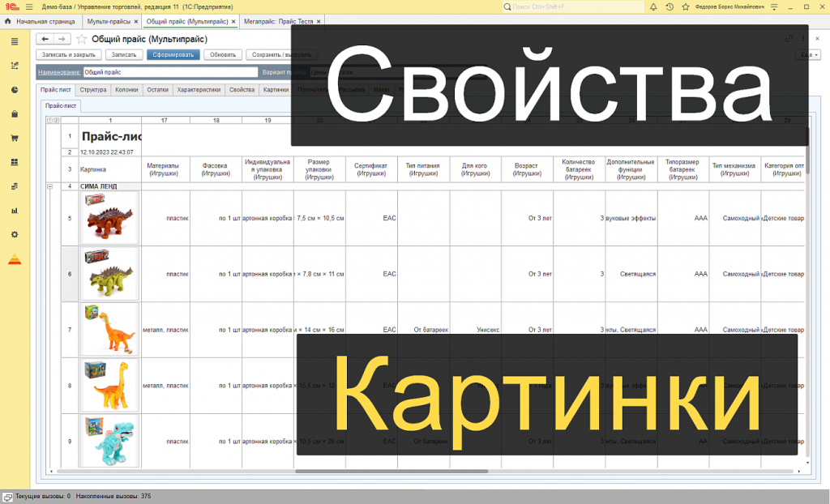This screenshot has width=830, height=504.
Task: Click the 1C logo in title bar
Action: pyautogui.click(x=12, y=6)
